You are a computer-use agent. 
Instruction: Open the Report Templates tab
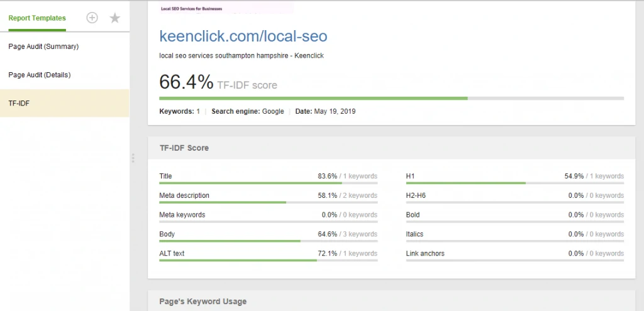[x=37, y=18]
